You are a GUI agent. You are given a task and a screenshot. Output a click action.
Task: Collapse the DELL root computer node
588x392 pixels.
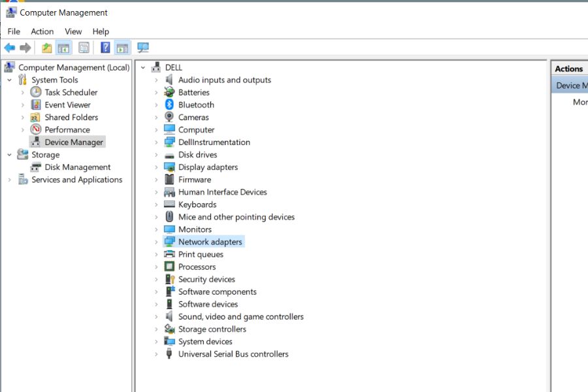tap(143, 67)
